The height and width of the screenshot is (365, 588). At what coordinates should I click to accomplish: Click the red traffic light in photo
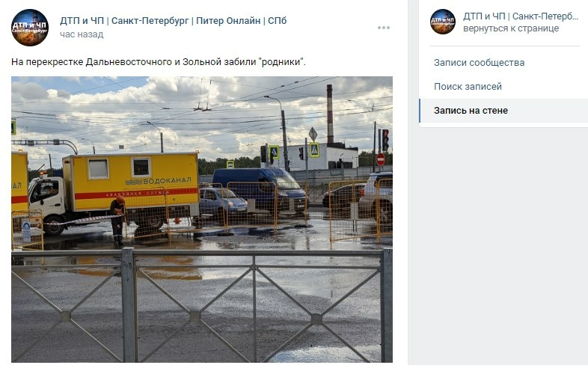[x=385, y=139]
